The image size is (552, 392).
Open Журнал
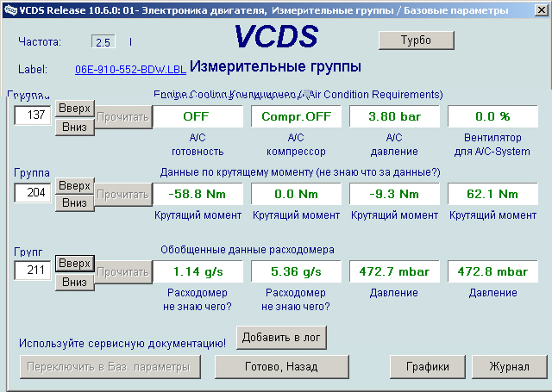tap(510, 367)
